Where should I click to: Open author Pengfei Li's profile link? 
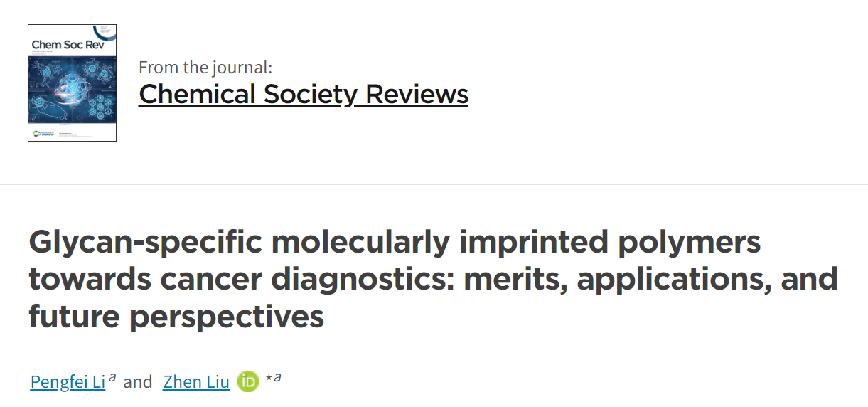click(68, 382)
